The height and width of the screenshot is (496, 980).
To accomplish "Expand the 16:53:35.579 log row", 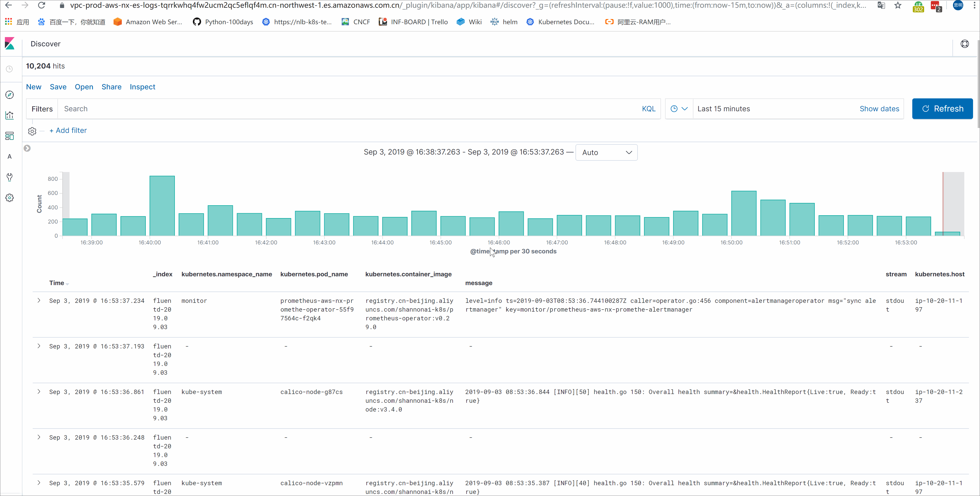I will [x=39, y=483].
